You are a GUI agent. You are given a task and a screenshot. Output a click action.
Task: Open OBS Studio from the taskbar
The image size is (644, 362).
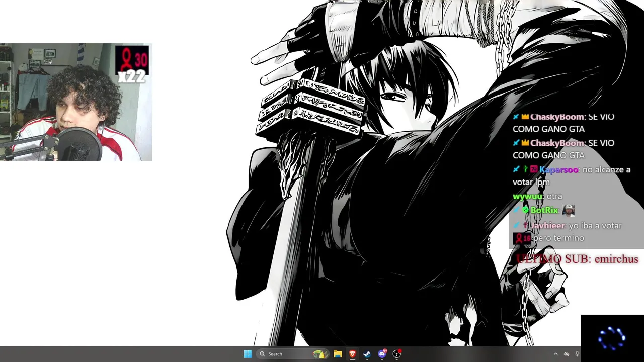pyautogui.click(x=396, y=354)
